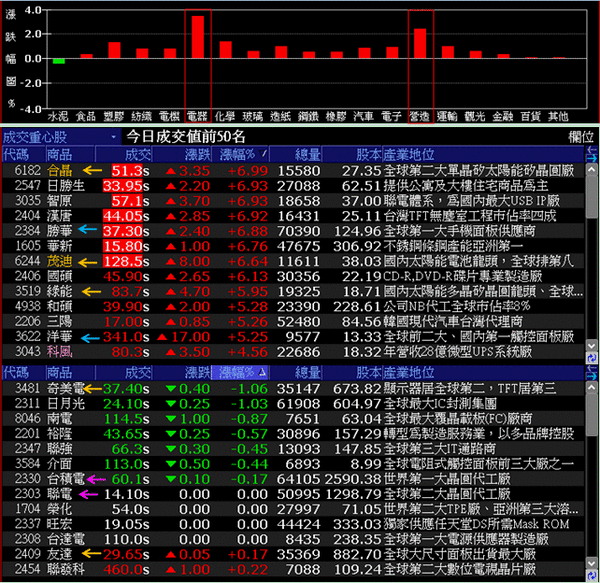Select stock row 2337 旺宏

293,524
